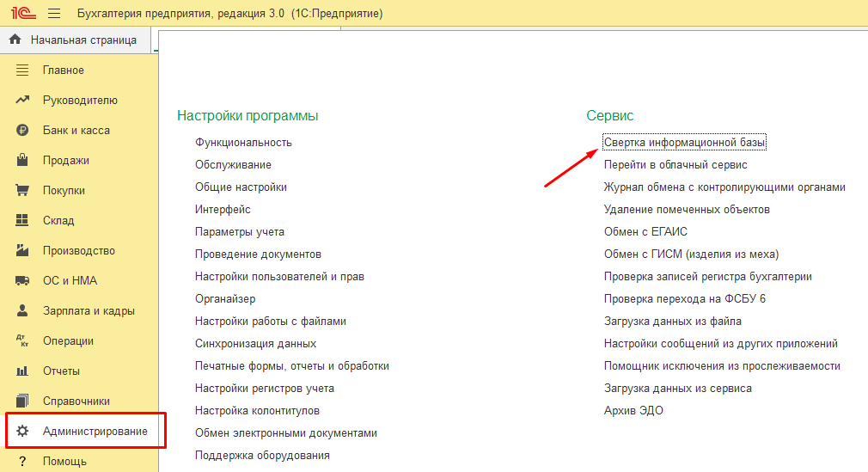Click the Руководителю trend chart icon
Viewport: 868px width, 472px height.
22,101
